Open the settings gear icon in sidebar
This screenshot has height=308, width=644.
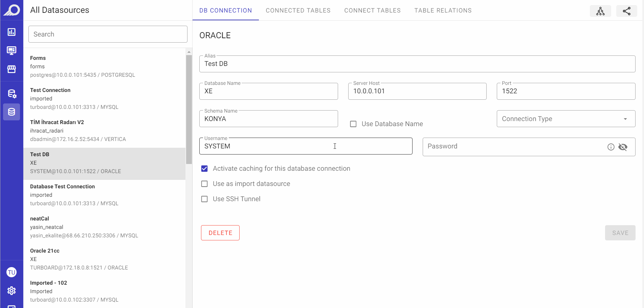click(12, 291)
